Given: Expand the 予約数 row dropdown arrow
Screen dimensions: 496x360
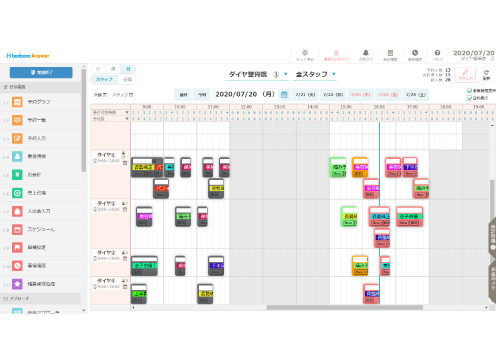Looking at the screenshot, I should point(127,119).
